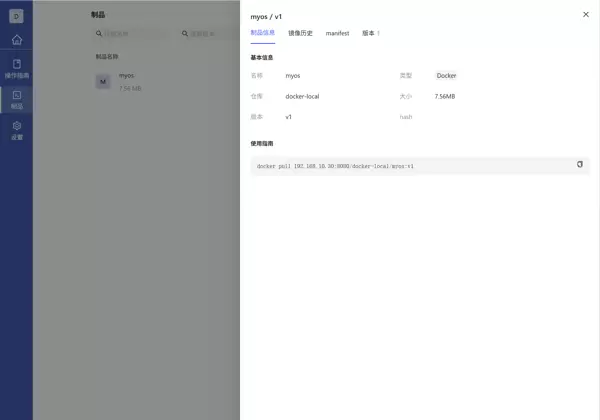Click the Docker type tag

tap(446, 76)
